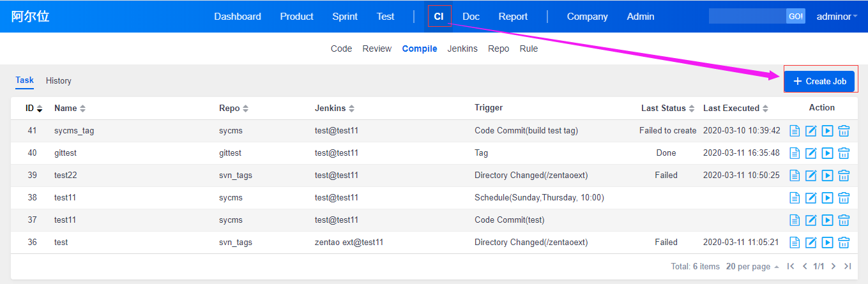
Task: Focus the search box beside GO!
Action: click(747, 17)
